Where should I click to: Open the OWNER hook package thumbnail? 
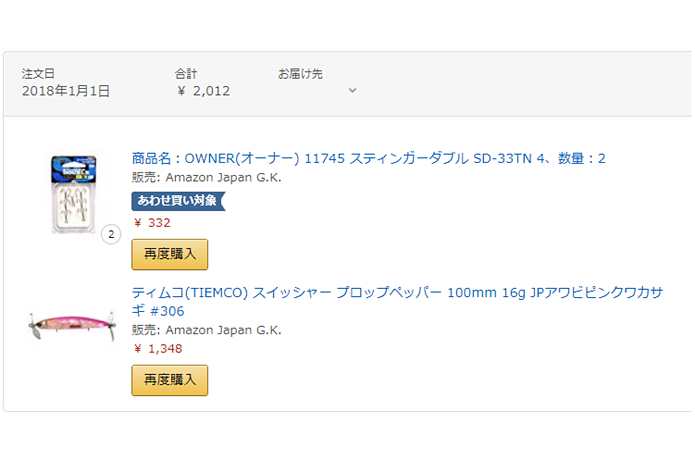pos(74,194)
